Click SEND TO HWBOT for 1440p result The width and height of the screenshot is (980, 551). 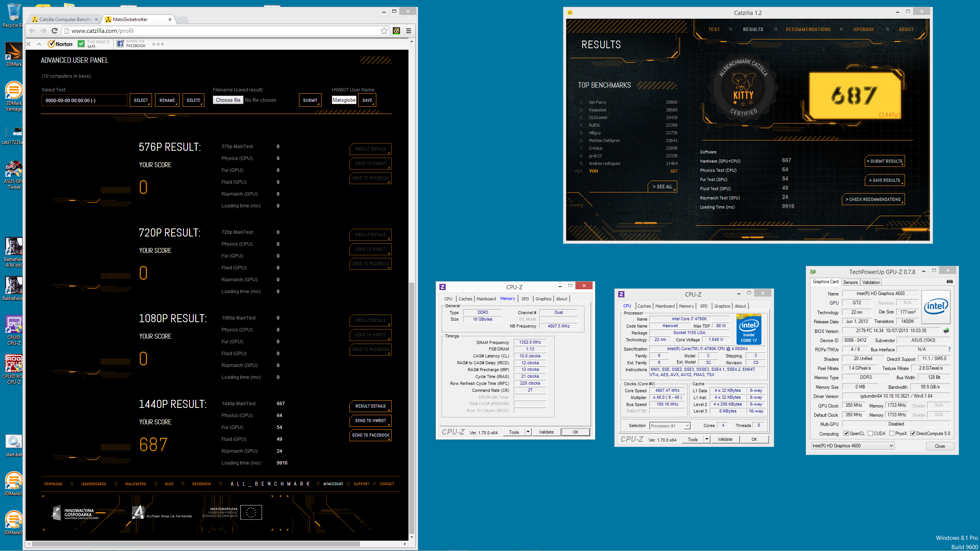(x=371, y=421)
